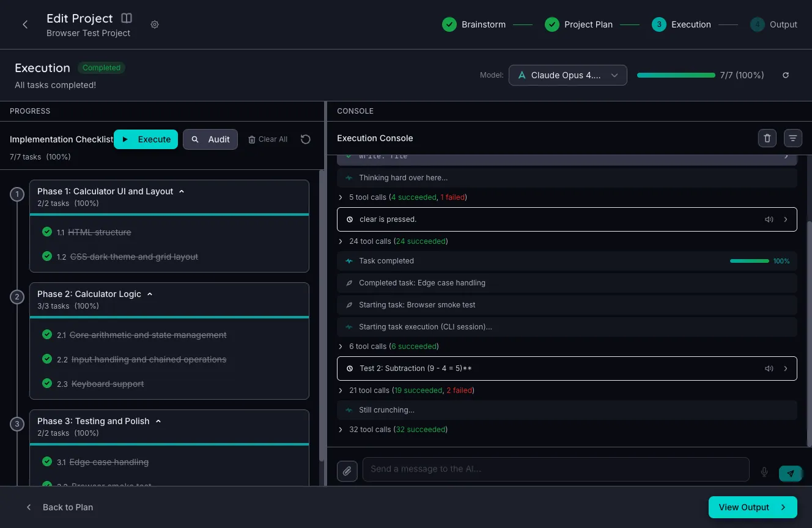812x528 pixels.
Task: Expand the 24 tool calls group
Action: point(341,241)
